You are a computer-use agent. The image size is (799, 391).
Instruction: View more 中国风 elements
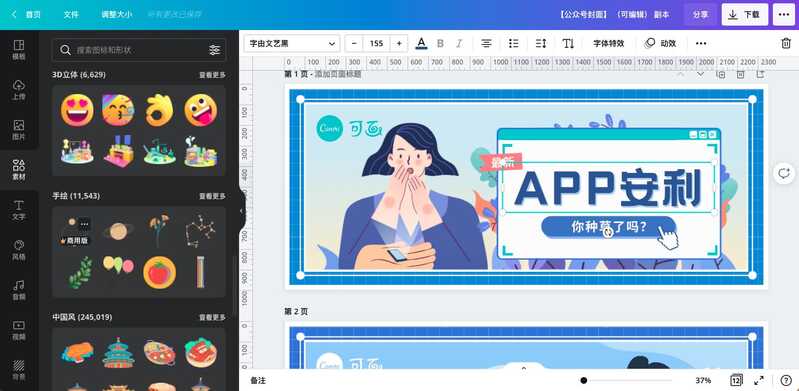(x=212, y=317)
